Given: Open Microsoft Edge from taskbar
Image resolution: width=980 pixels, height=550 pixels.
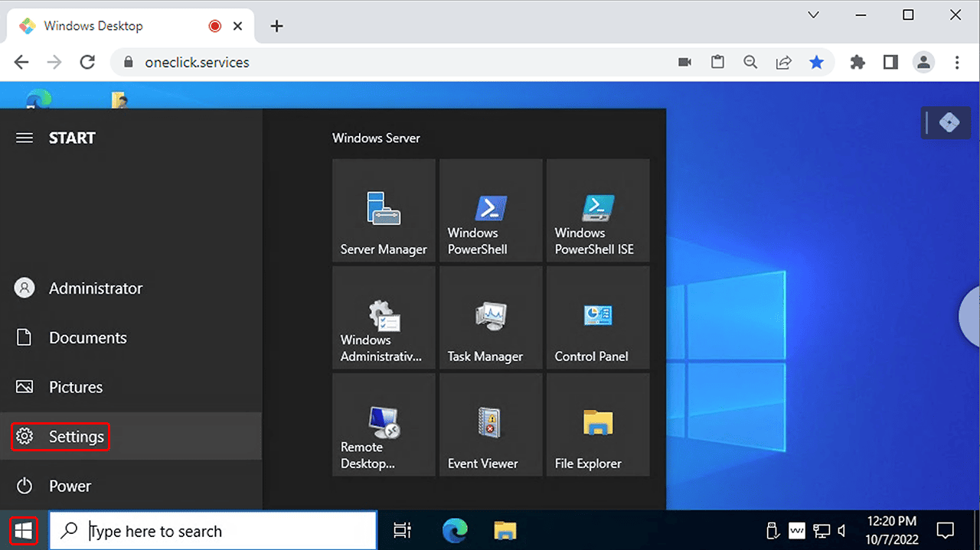Looking at the screenshot, I should (x=455, y=531).
